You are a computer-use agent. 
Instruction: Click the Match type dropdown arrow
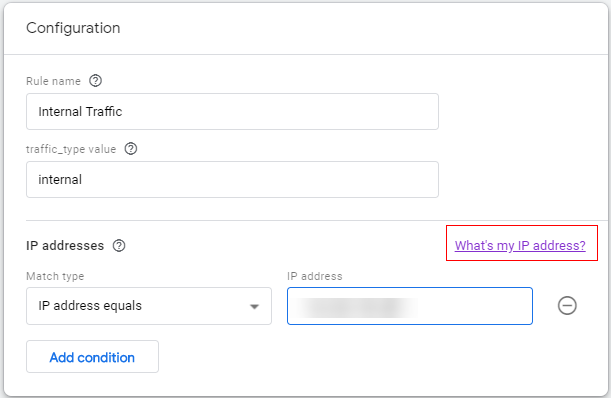pyautogui.click(x=254, y=306)
